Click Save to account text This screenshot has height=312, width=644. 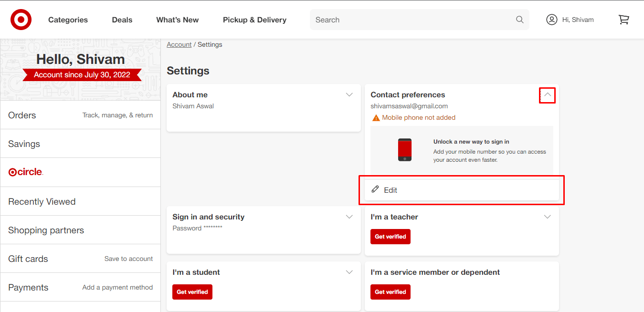pyautogui.click(x=129, y=259)
